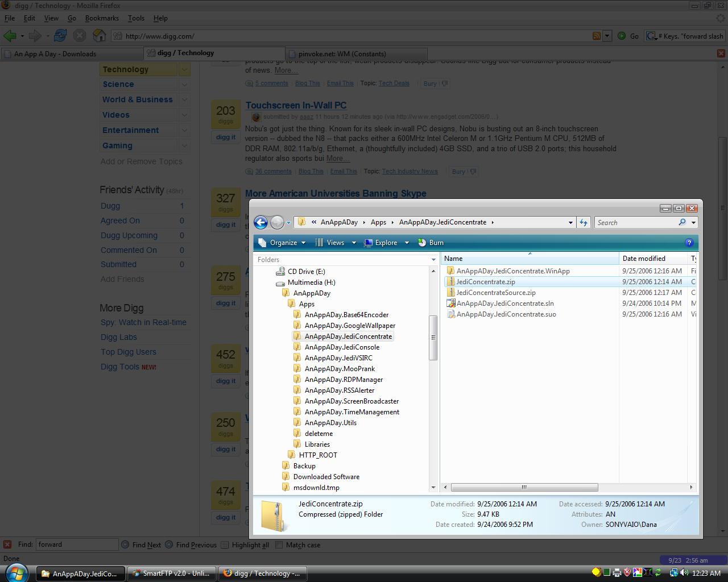Viewport: 728px width, 582px height.
Task: Open recent pages dropdown beside forward button
Action: [x=288, y=223]
